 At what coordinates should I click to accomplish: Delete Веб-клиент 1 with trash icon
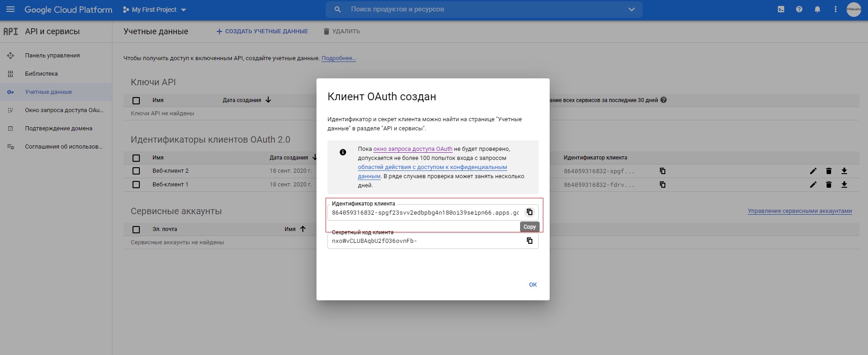coord(829,185)
